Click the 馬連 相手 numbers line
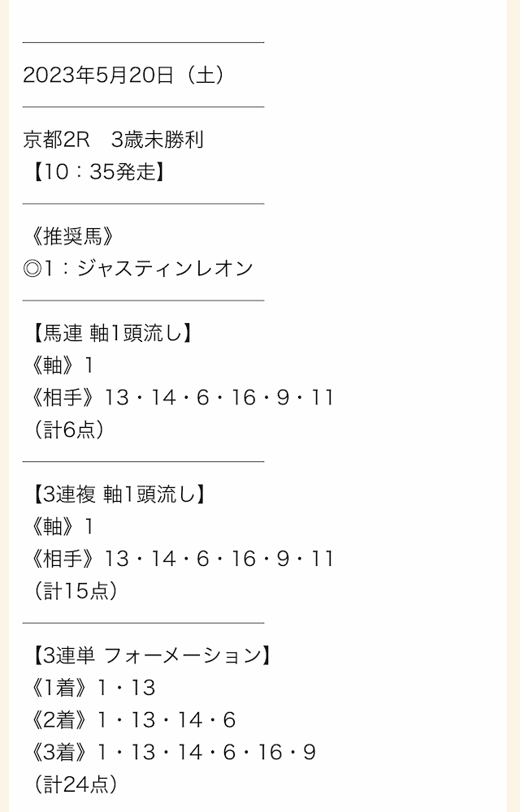The image size is (520, 812). pos(181,397)
